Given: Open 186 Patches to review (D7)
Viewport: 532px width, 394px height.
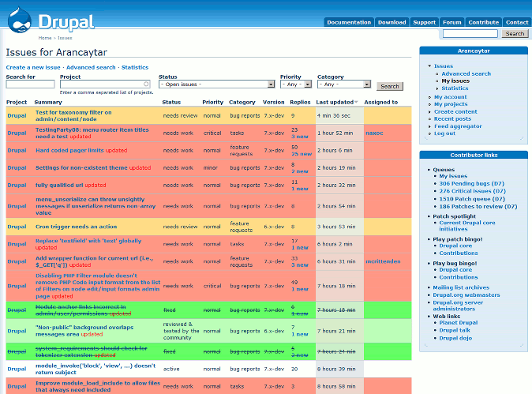Looking at the screenshot, I should (x=478, y=206).
